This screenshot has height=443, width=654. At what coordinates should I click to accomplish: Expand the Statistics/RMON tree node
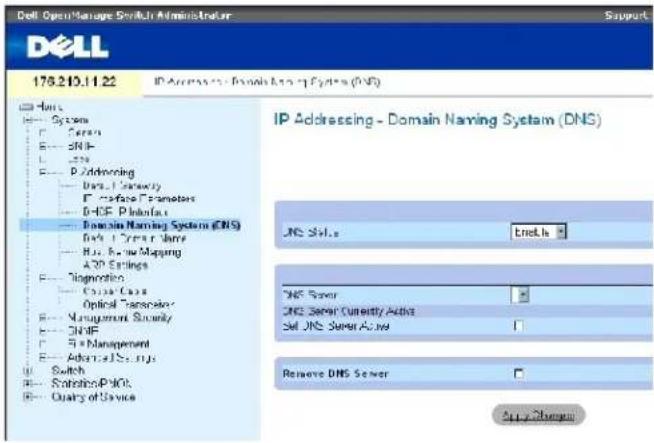(x=28, y=384)
